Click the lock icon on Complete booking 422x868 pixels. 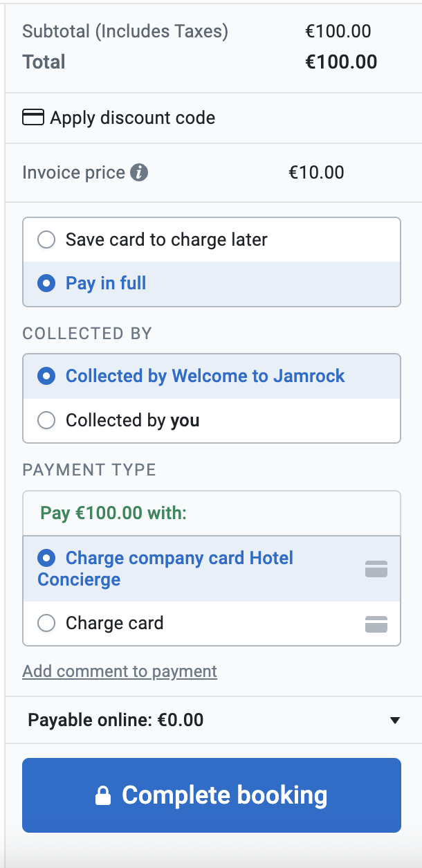point(103,795)
